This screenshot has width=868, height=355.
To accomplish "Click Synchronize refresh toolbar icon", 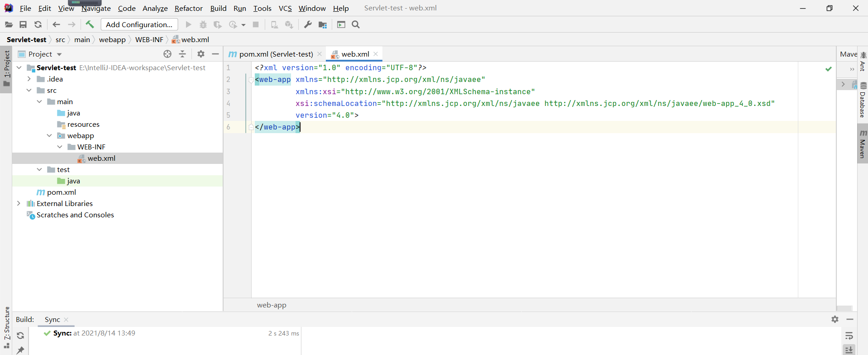I will point(38,25).
